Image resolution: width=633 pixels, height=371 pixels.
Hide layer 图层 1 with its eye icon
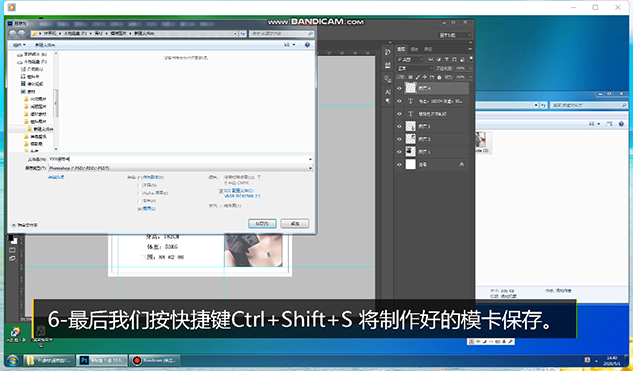(x=399, y=152)
